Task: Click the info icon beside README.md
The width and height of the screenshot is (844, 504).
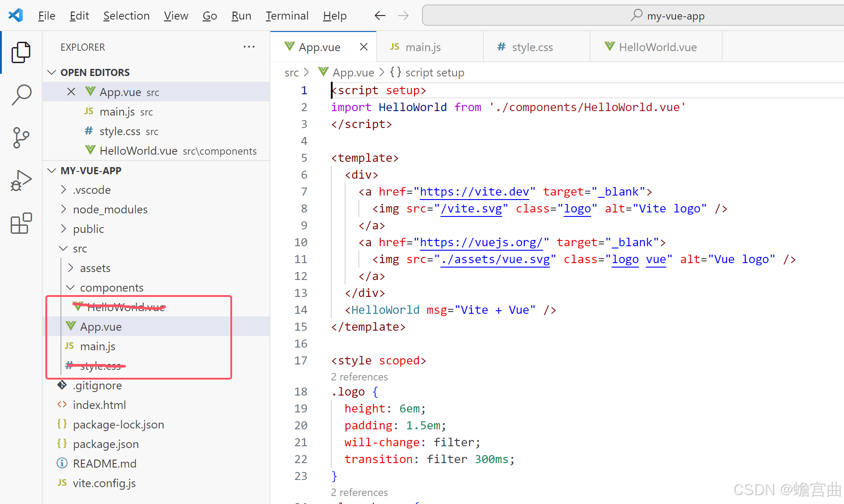Action: (x=62, y=463)
